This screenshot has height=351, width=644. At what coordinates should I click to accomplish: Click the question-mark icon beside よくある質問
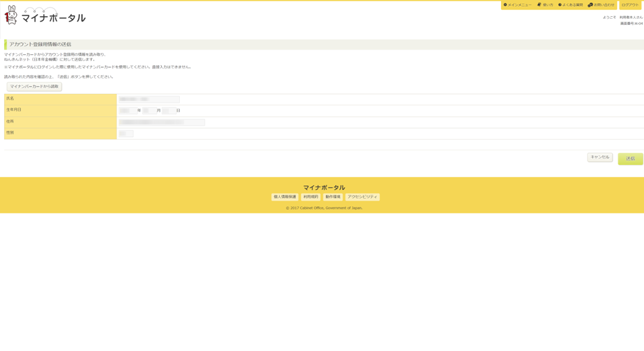(559, 5)
